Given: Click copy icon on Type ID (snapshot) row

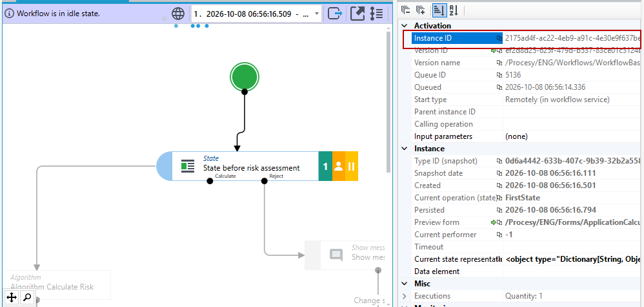Looking at the screenshot, I should coord(499,161).
